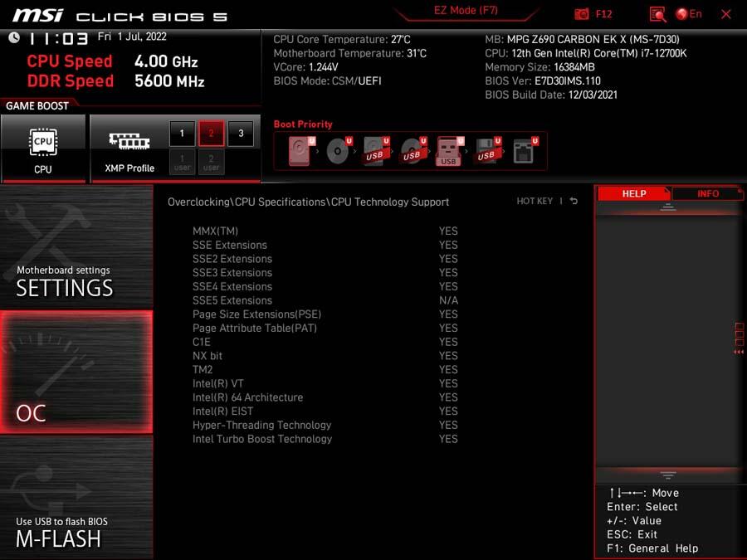Click the N/A value for SSE5
The height and width of the screenshot is (560, 747).
(x=448, y=300)
